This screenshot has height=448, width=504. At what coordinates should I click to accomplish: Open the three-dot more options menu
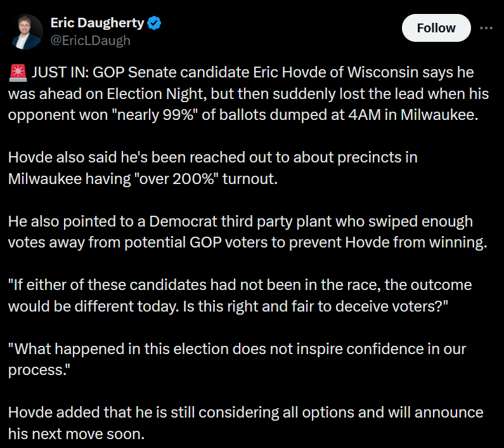coord(486,28)
